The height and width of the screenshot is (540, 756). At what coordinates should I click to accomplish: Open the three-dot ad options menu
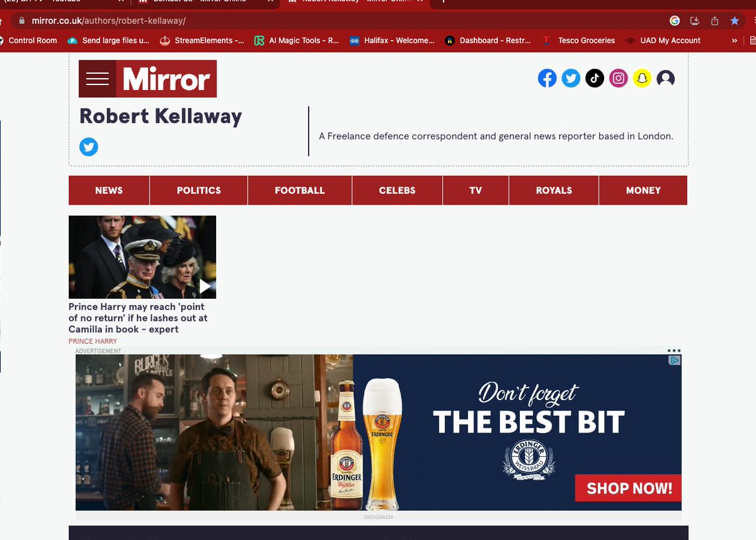674,351
